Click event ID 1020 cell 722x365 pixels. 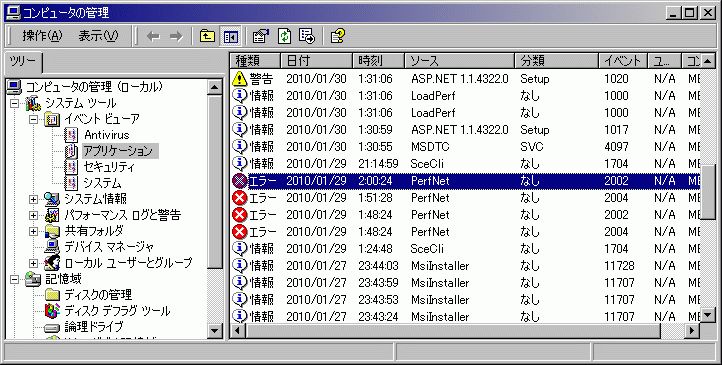tap(616, 79)
